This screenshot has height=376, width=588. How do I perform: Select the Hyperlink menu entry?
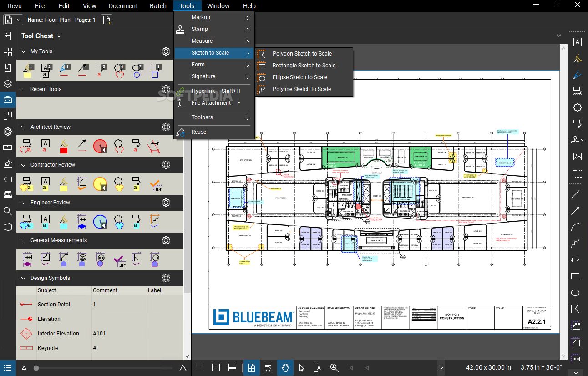pyautogui.click(x=214, y=91)
